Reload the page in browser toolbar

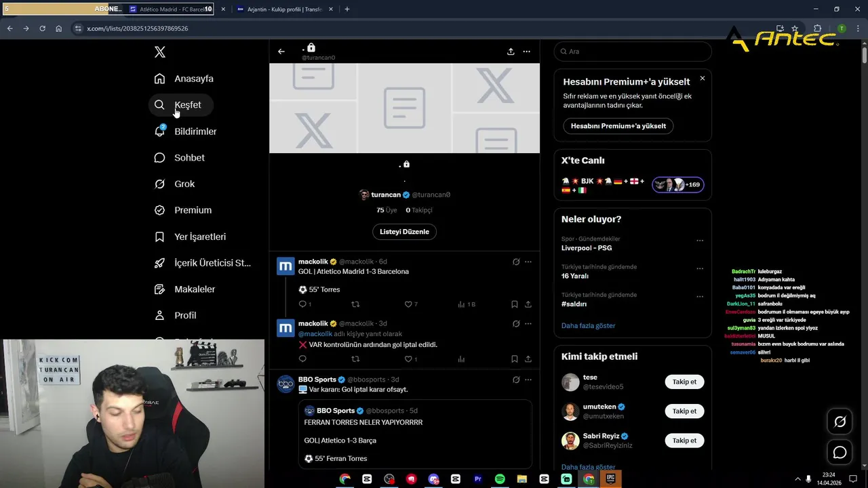(x=42, y=28)
